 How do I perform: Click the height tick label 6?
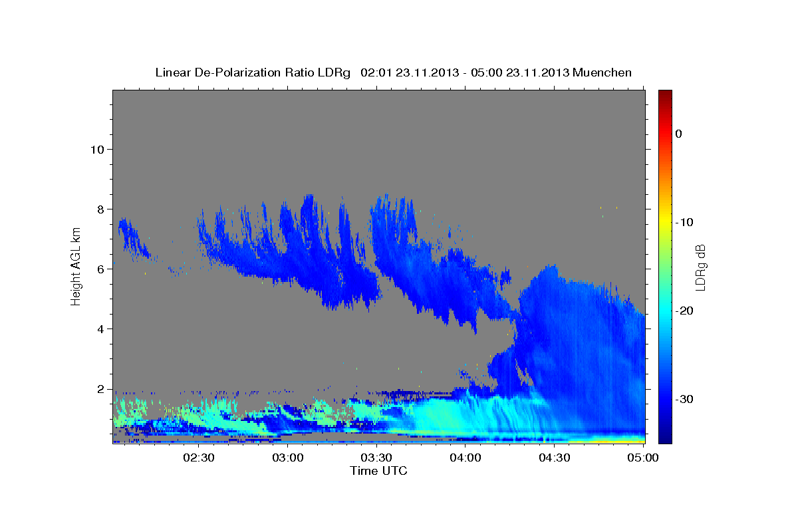(x=100, y=269)
